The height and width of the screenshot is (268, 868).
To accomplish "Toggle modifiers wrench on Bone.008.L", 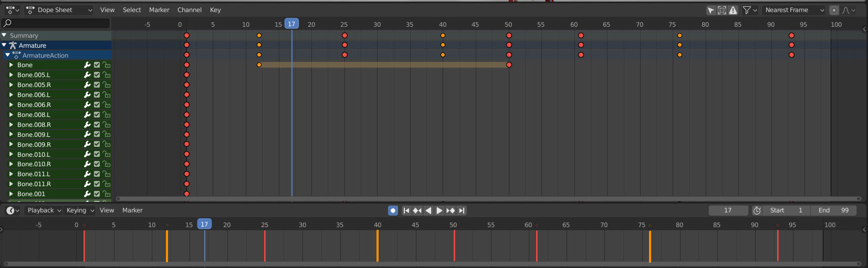I will 87,114.
